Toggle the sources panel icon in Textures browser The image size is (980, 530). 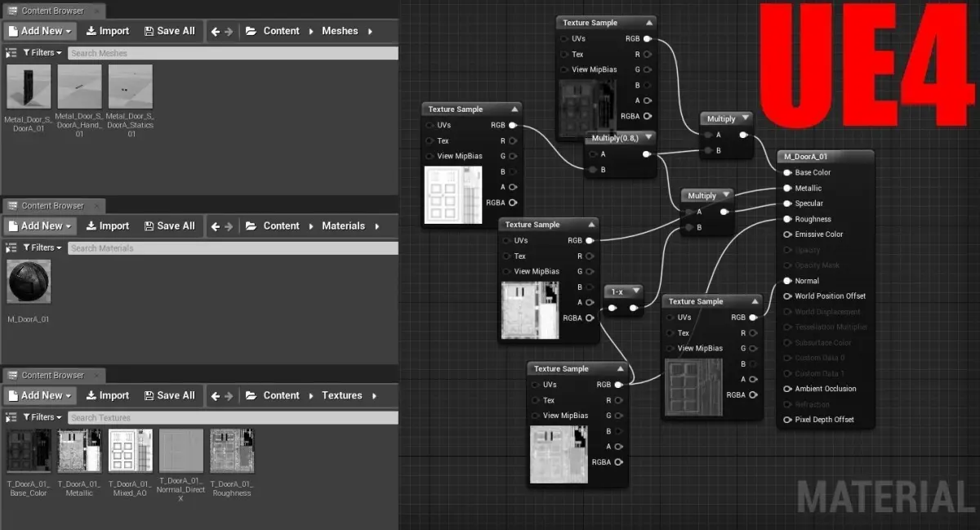[11, 417]
